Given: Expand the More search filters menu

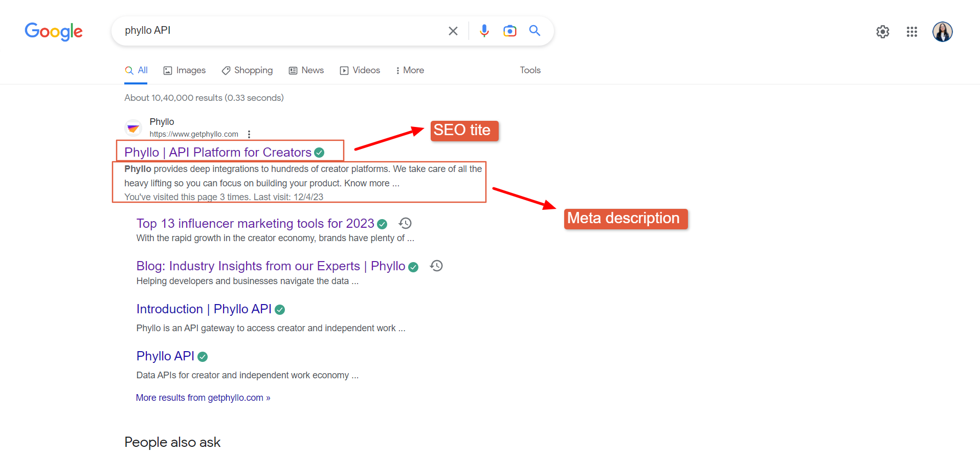Looking at the screenshot, I should pos(410,70).
